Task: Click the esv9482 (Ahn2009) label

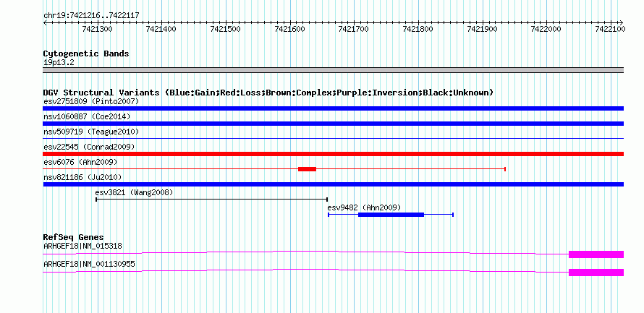Action: click(364, 207)
